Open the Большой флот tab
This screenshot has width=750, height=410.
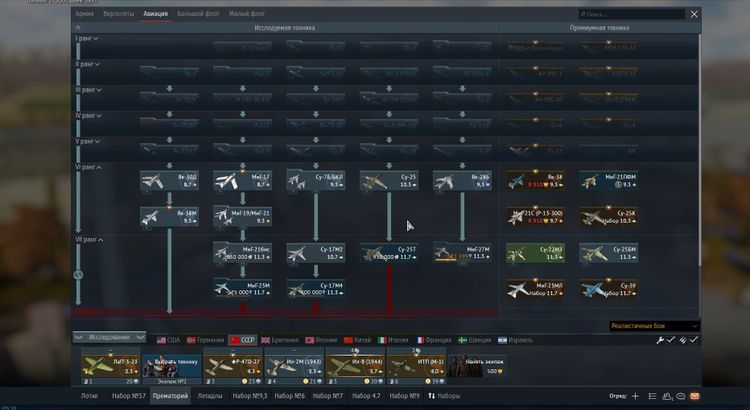[197, 15]
